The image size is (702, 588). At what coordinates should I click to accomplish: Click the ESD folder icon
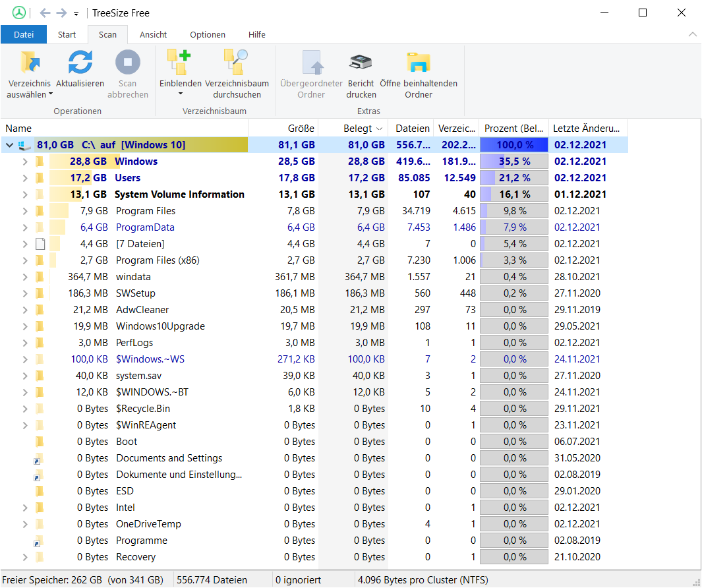coord(40,491)
